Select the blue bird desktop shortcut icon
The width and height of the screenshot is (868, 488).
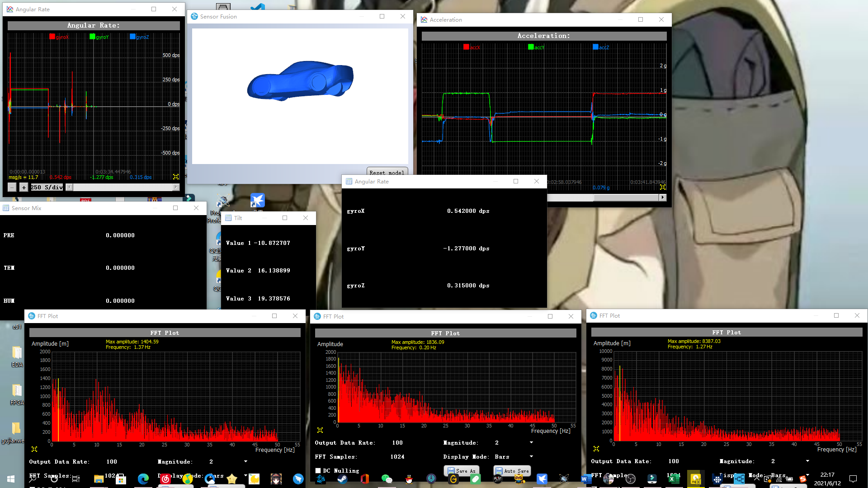[x=257, y=200]
